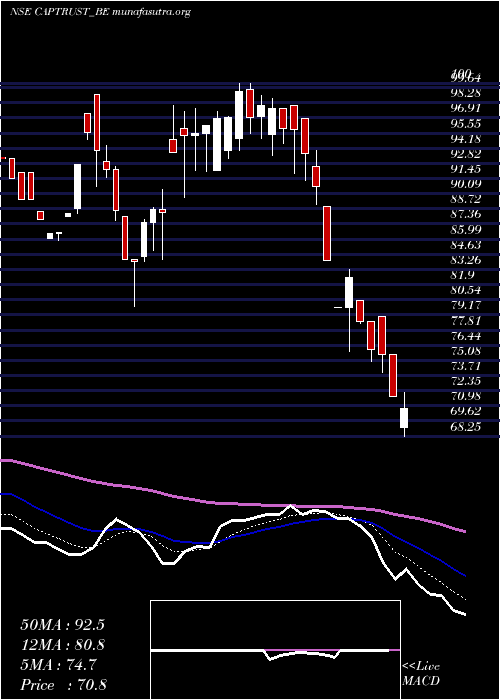Viewport: 500px width, 700px height.
Task: Click the 50MA : 92.5 readout
Action: point(62,625)
